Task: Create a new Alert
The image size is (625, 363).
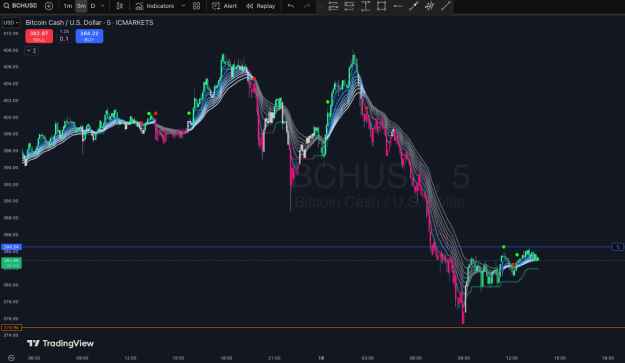Action: coord(224,6)
